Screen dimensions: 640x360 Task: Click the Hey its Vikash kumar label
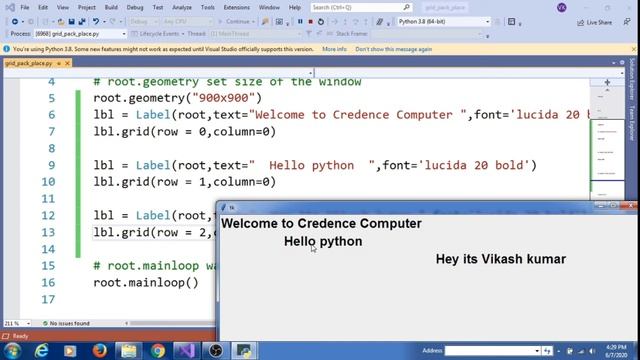tap(501, 259)
